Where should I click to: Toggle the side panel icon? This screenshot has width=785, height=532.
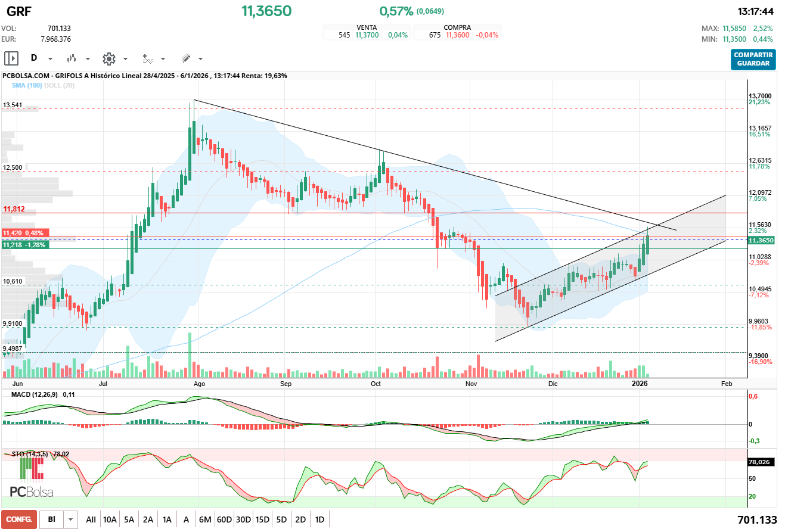point(11,58)
